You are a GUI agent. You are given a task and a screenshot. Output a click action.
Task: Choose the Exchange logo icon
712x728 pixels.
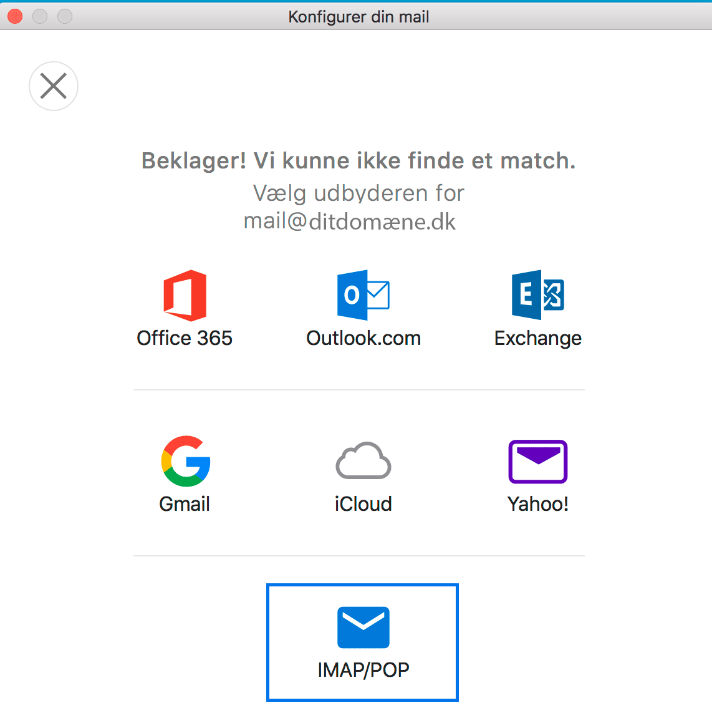click(x=538, y=295)
